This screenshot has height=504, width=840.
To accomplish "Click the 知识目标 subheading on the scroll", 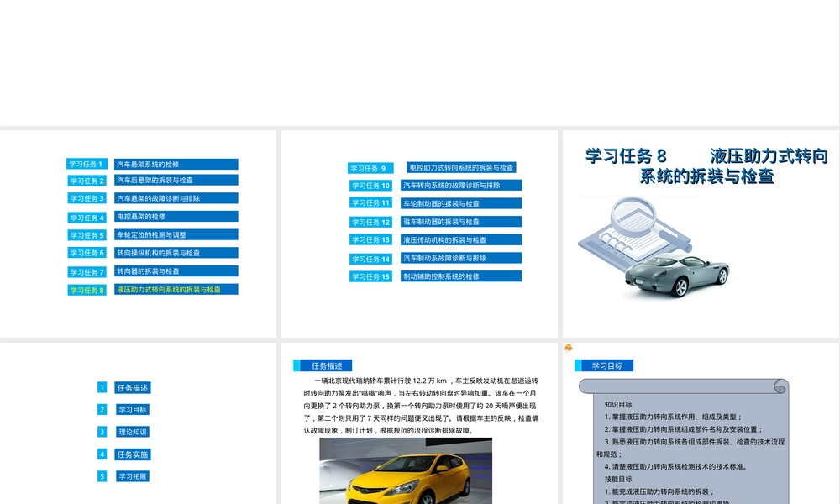I will [618, 404].
